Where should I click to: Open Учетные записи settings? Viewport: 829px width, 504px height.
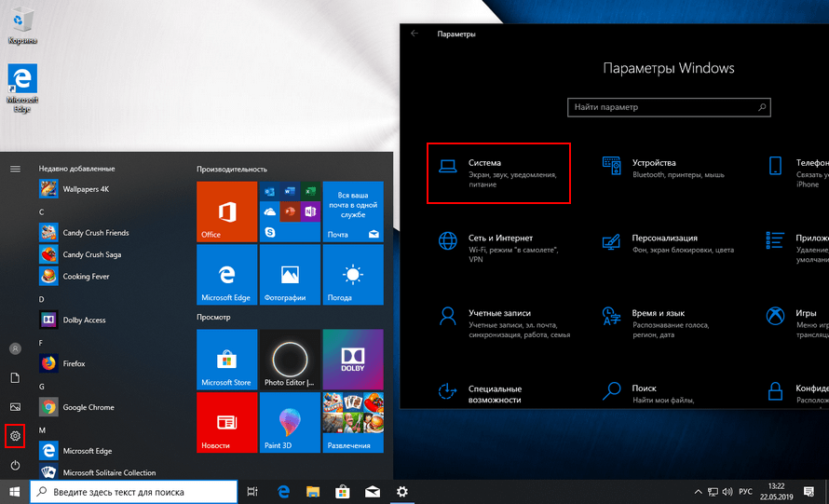point(498,320)
